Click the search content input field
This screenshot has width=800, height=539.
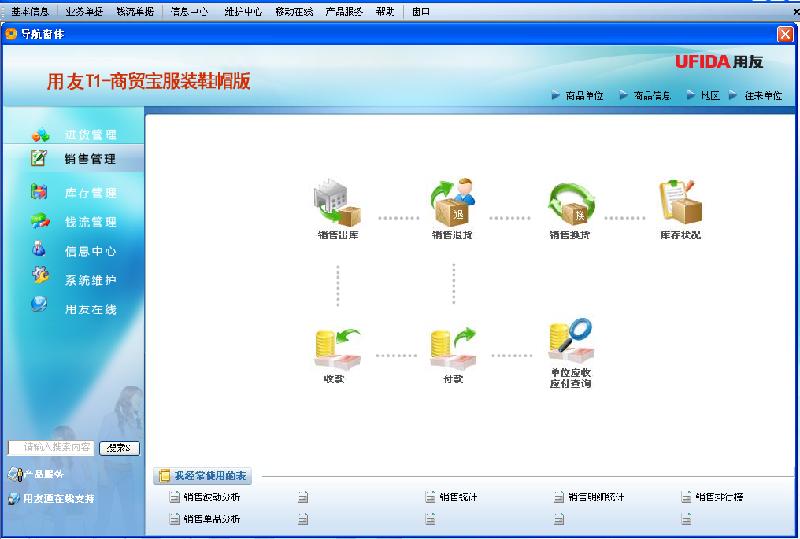click(51, 448)
